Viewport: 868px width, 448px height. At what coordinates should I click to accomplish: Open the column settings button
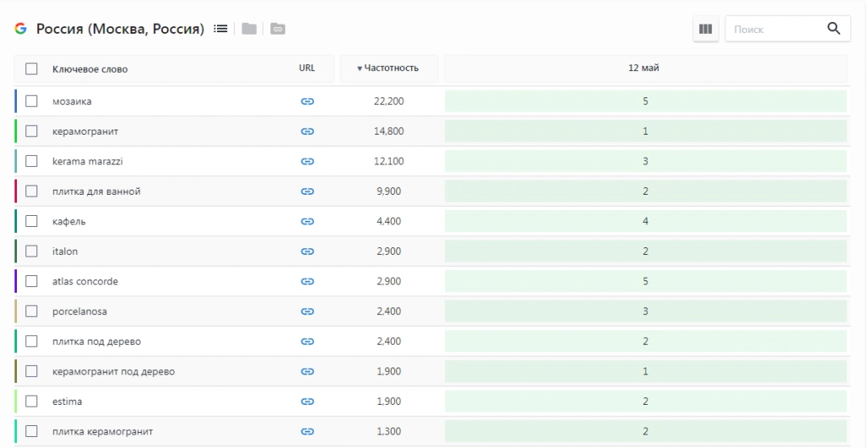click(x=705, y=29)
